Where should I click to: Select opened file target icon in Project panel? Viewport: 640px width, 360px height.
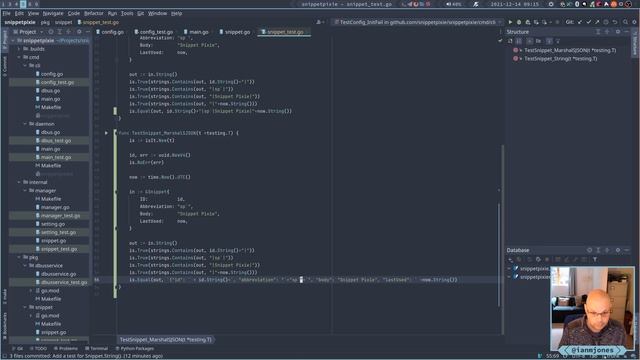point(51,31)
